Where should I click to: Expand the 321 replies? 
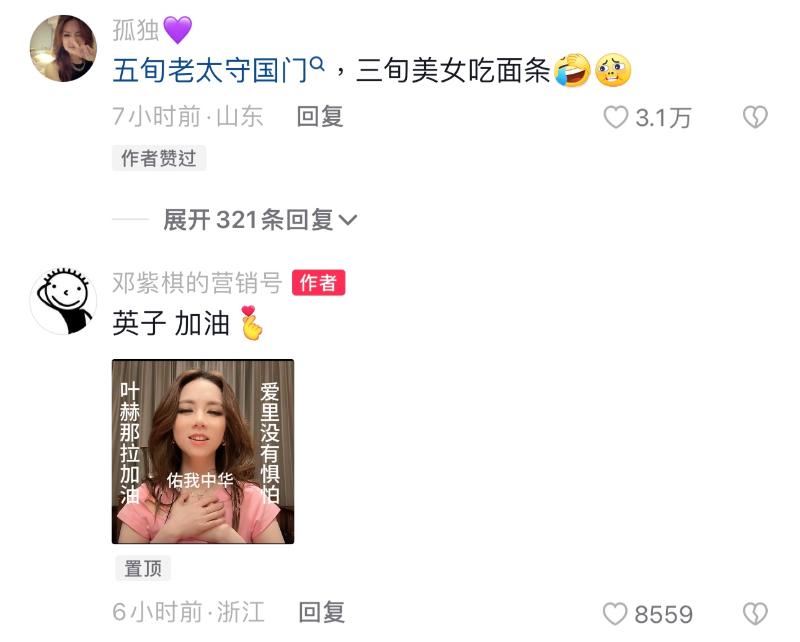click(260, 220)
